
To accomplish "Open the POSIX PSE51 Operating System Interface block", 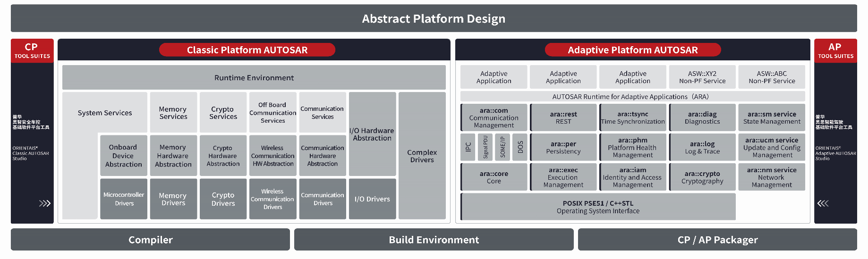I will pos(597,207).
